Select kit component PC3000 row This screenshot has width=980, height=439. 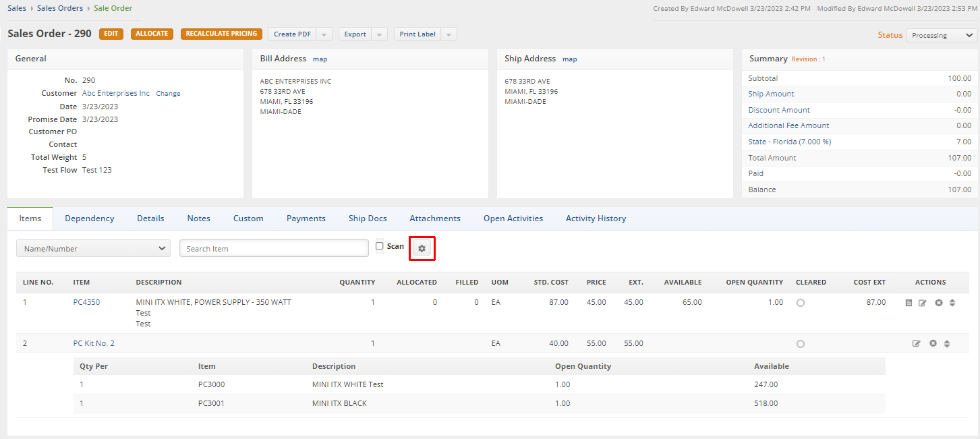pos(479,384)
